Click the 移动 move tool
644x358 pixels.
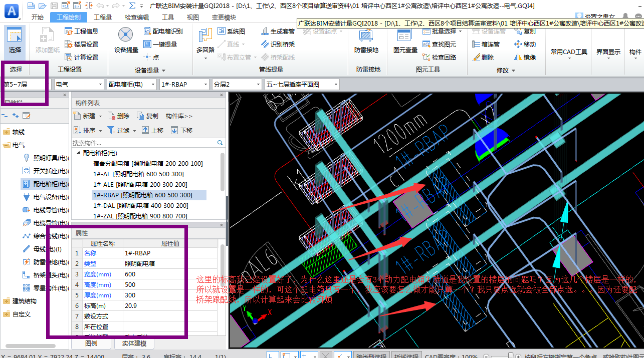(x=525, y=44)
